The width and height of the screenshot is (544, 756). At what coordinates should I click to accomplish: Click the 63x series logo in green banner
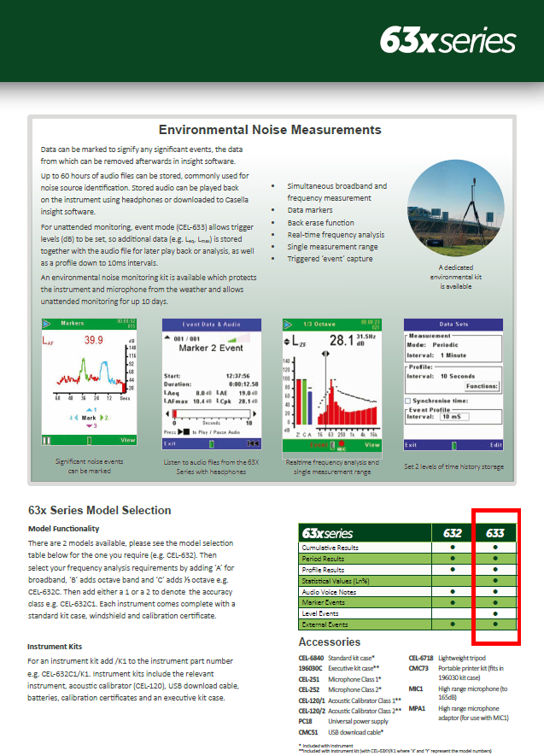pyautogui.click(x=447, y=40)
